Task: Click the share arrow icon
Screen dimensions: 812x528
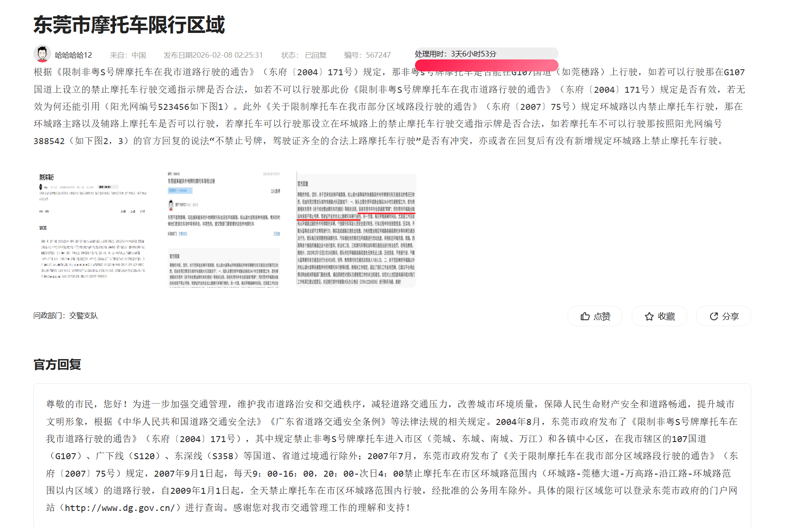Action: (x=714, y=316)
